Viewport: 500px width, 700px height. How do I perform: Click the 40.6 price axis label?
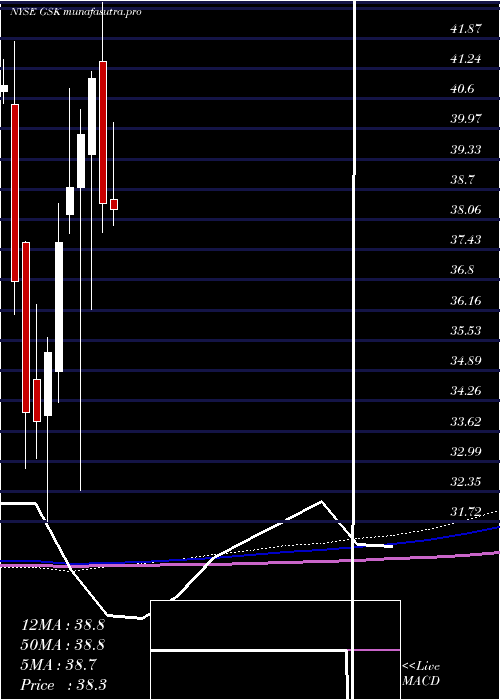pos(462,89)
